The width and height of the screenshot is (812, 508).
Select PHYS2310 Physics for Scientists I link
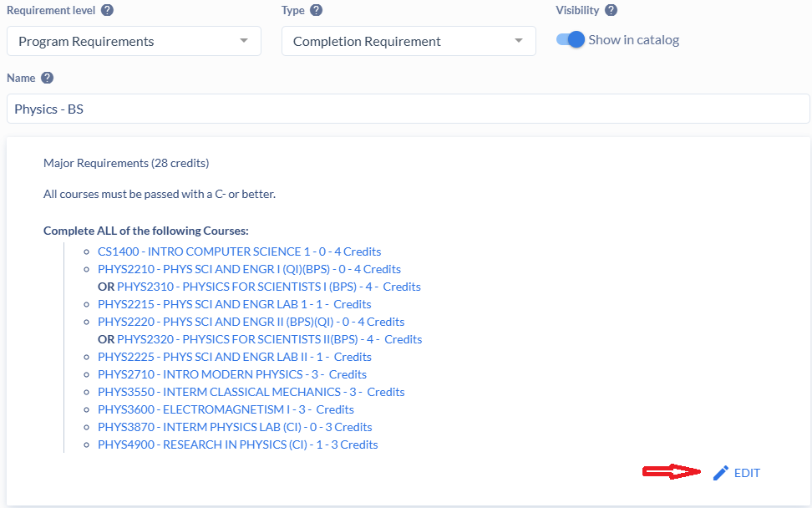(268, 287)
